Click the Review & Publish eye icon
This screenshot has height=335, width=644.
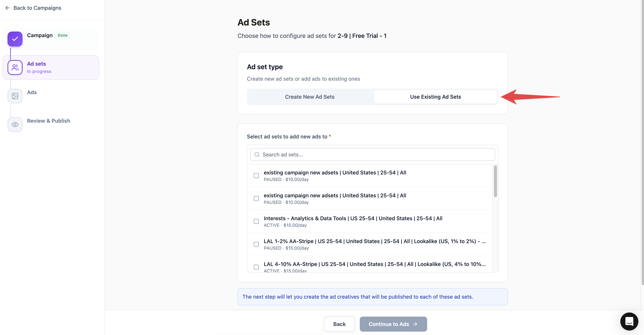[x=15, y=124]
